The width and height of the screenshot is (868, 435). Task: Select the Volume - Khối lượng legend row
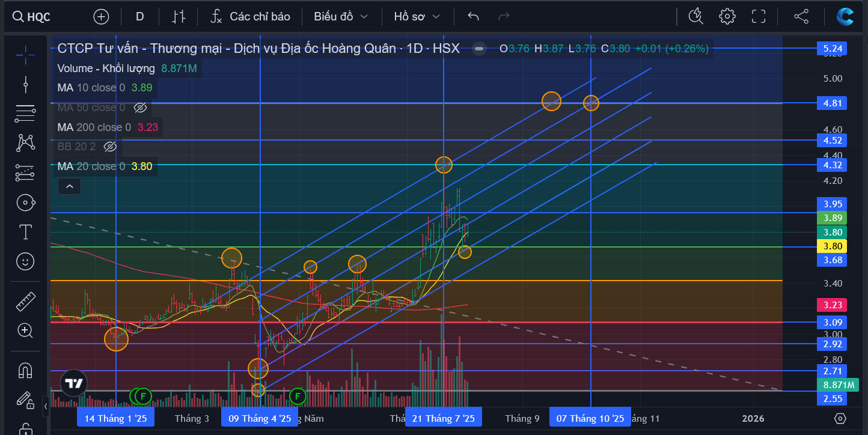point(127,68)
